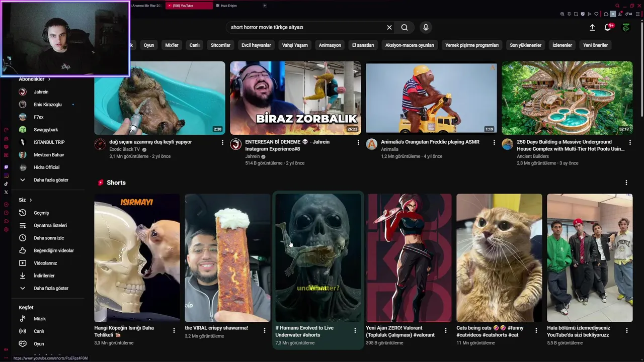This screenshot has height=362, width=644.
Task: Open the Siz section chevron
Action: pyautogui.click(x=31, y=200)
